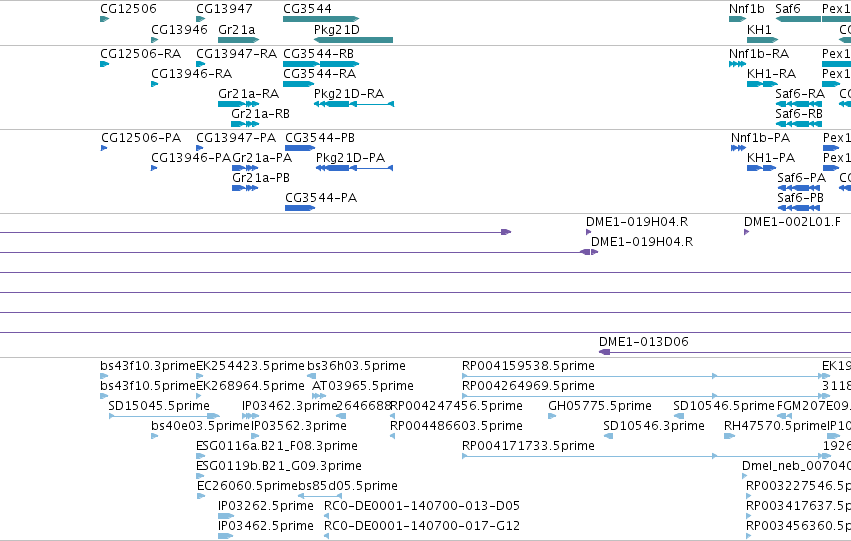The image size is (851, 541).
Task: Click the bs36h03.5prime EST label
Action: [x=357, y=366]
